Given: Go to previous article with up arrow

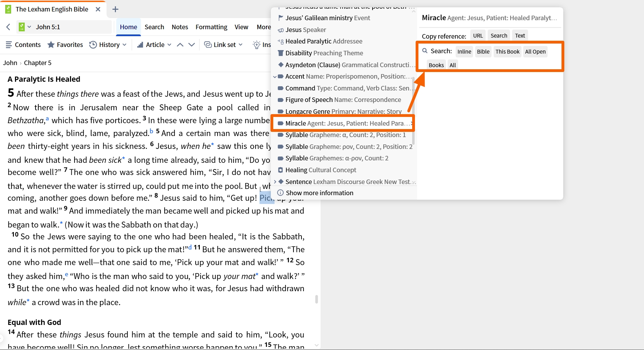Looking at the screenshot, I should 180,45.
